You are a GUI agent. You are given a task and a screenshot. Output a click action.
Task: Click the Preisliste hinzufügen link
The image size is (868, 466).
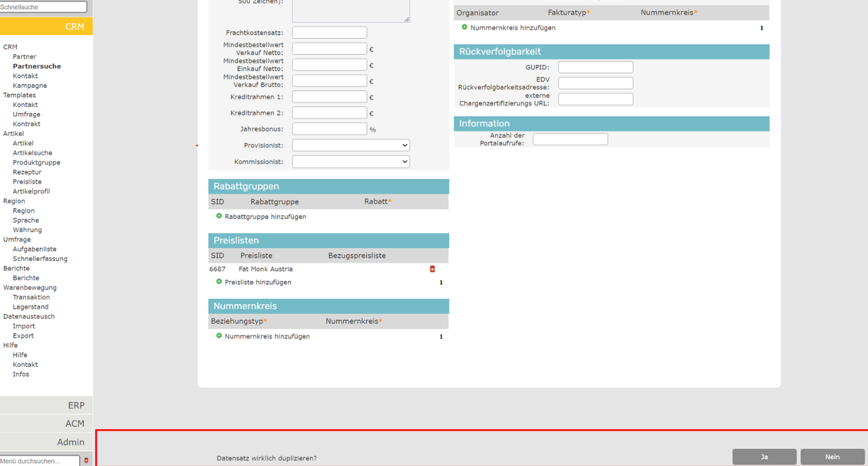258,282
